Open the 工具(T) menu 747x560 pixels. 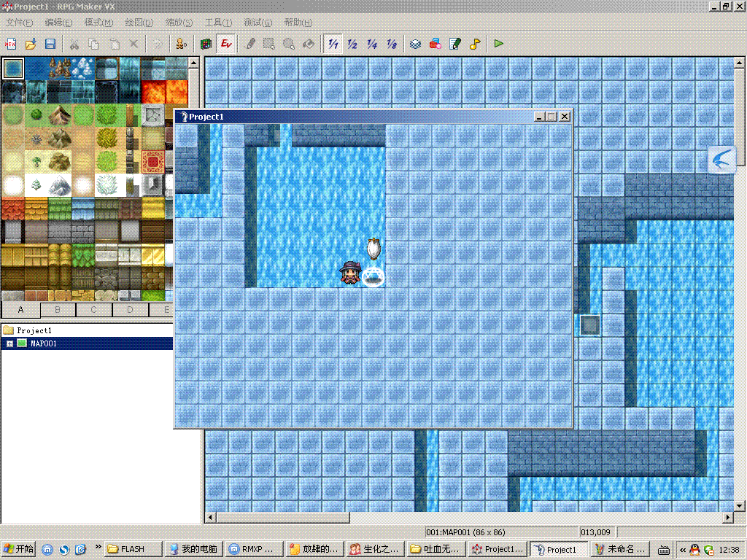(218, 23)
